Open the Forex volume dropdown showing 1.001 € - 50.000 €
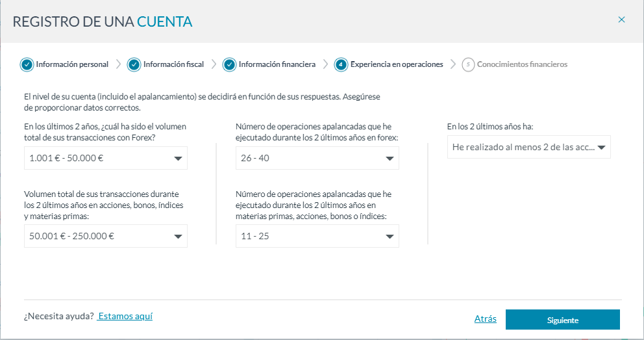644x340 pixels. pos(106,158)
